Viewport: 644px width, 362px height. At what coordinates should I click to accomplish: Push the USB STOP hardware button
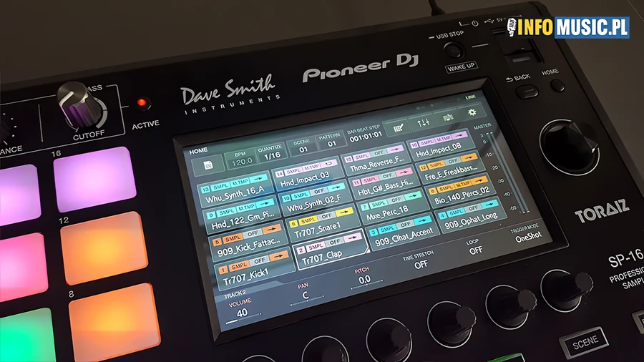[x=454, y=49]
